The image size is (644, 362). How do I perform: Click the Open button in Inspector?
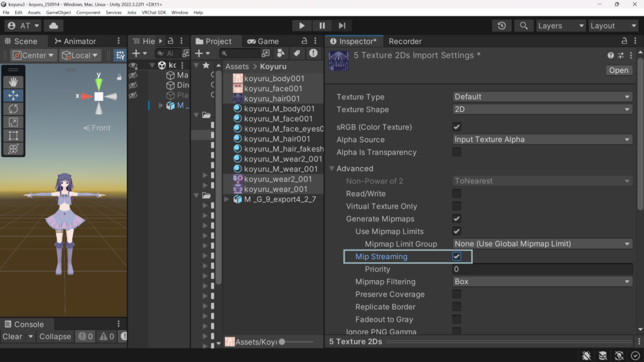click(618, 70)
